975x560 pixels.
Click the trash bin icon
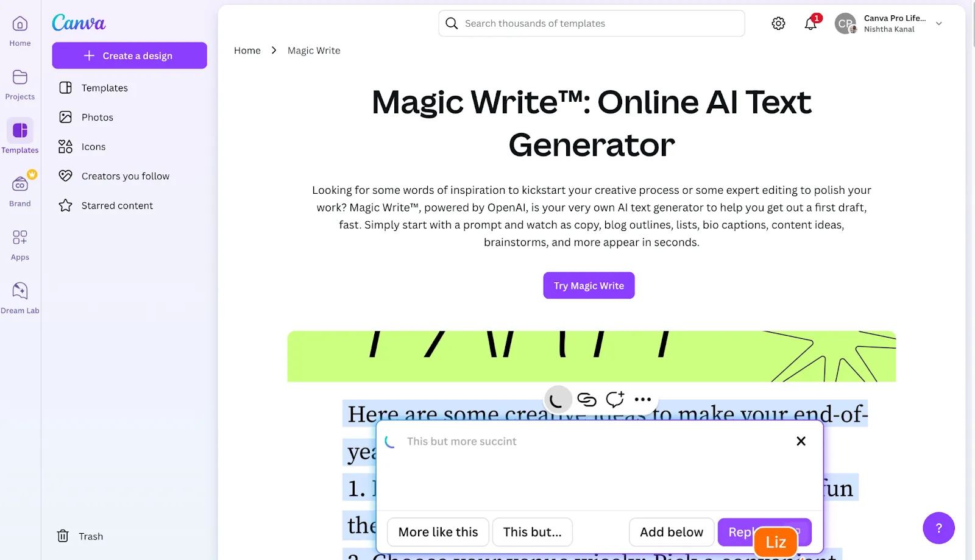63,536
